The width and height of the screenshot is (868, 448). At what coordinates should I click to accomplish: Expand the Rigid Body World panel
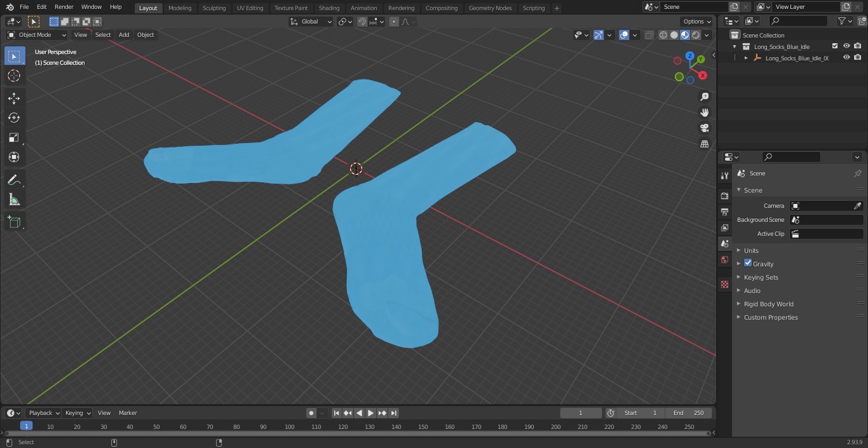pos(768,304)
